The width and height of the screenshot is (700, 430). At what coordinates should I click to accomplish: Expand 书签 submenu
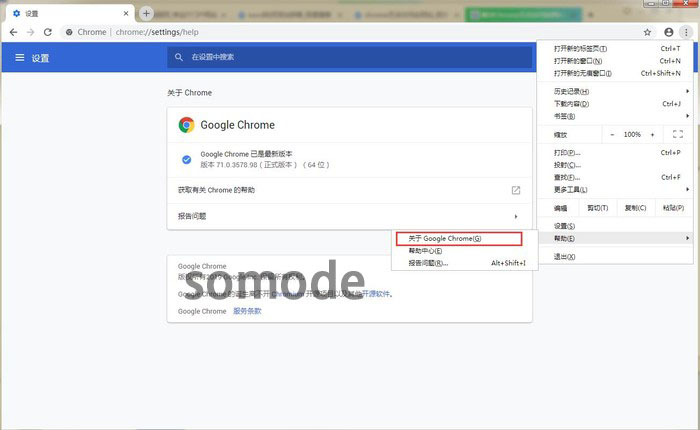pyautogui.click(x=615, y=116)
